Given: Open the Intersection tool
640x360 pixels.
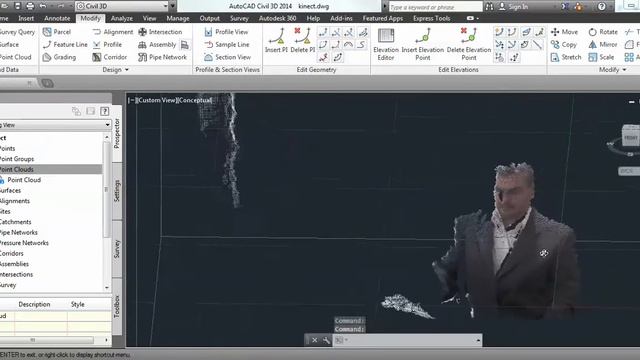Looking at the screenshot, I should point(160,32).
